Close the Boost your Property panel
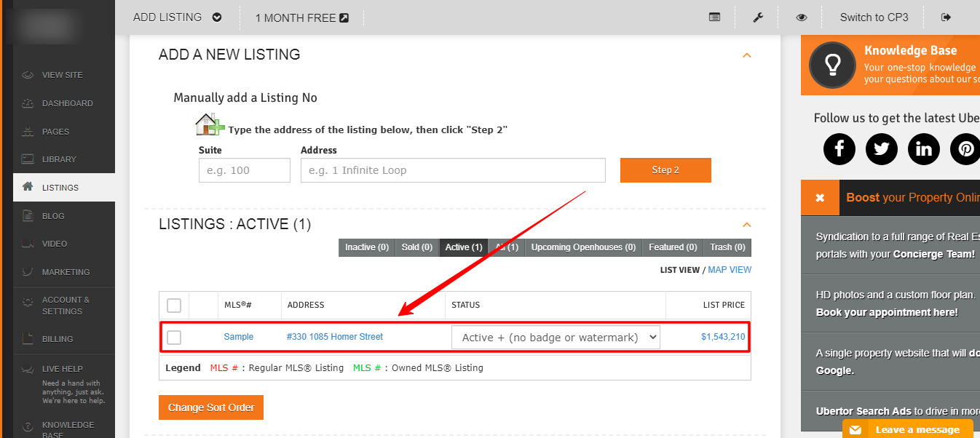The height and width of the screenshot is (438, 980). (x=820, y=198)
